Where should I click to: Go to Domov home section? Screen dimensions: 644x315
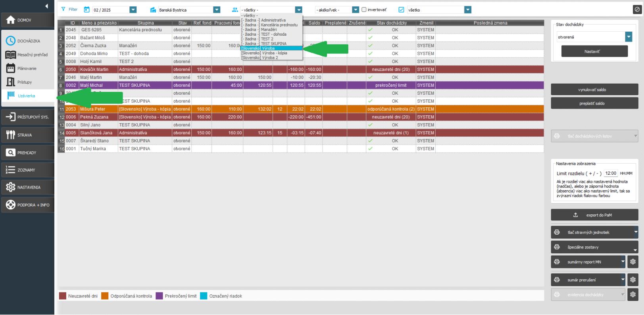coord(27,20)
